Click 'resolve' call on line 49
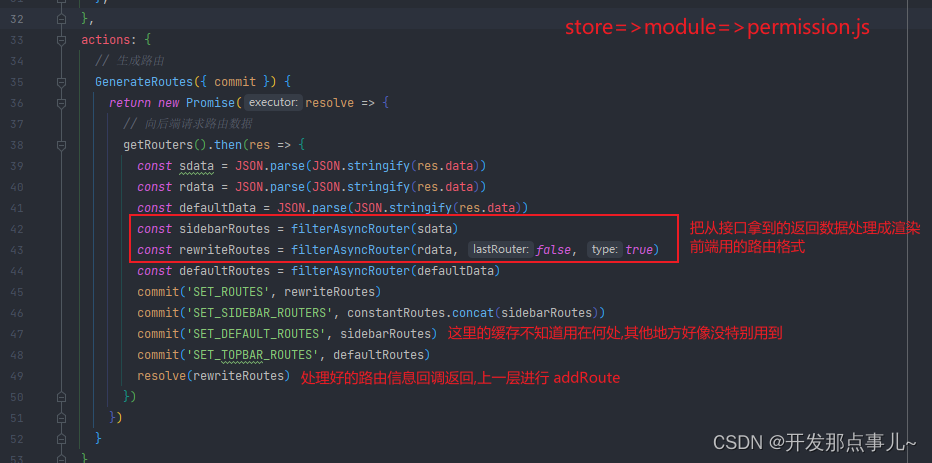The width and height of the screenshot is (932, 463). (x=162, y=376)
